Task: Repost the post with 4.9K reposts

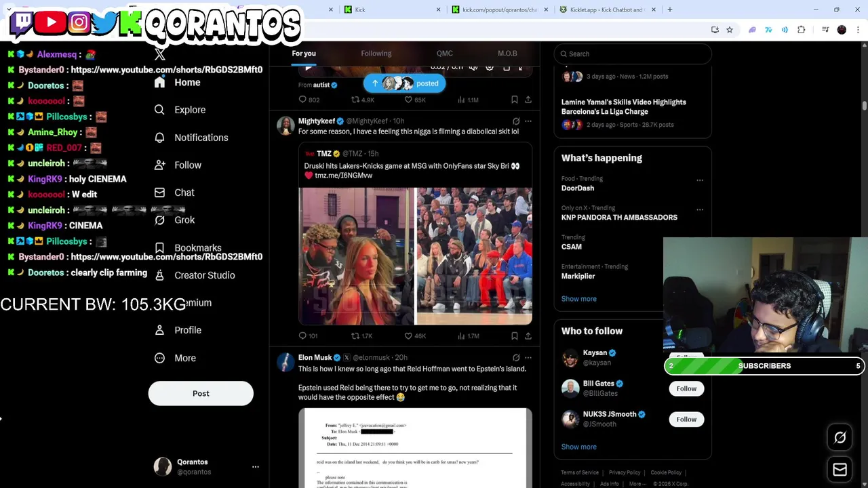Action: pyautogui.click(x=362, y=100)
